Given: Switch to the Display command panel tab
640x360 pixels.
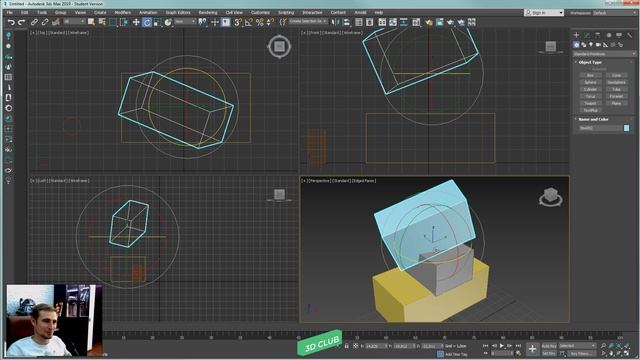Looking at the screenshot, I should point(619,35).
